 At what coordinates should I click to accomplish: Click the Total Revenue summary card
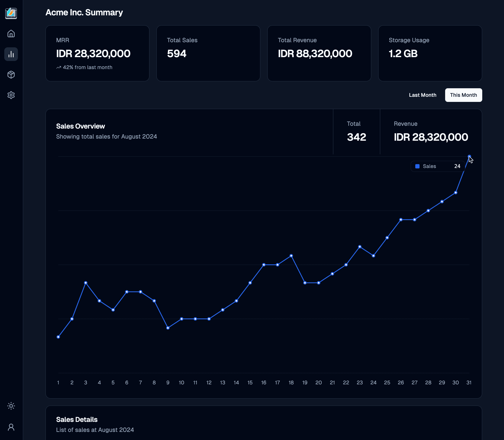(x=319, y=53)
